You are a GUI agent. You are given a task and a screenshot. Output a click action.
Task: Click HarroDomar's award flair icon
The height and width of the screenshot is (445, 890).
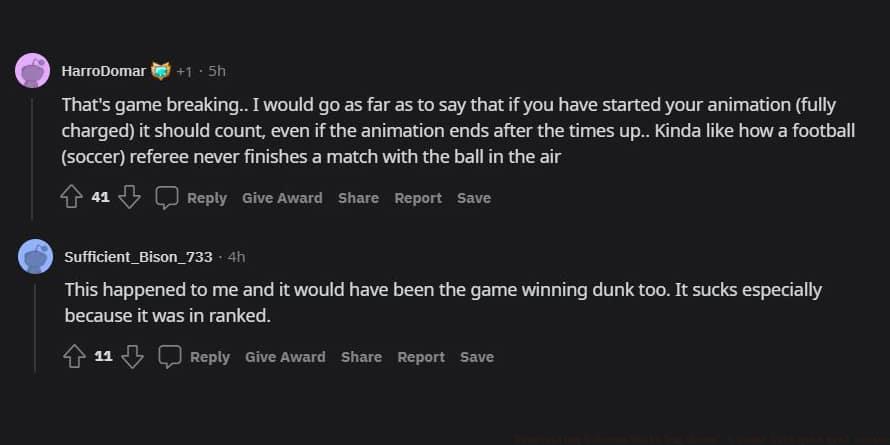tap(160, 71)
